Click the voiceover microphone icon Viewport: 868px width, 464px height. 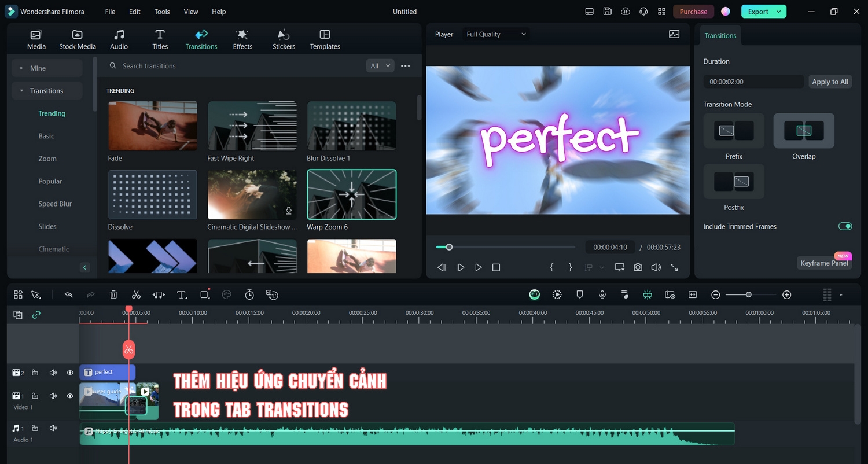click(x=602, y=294)
